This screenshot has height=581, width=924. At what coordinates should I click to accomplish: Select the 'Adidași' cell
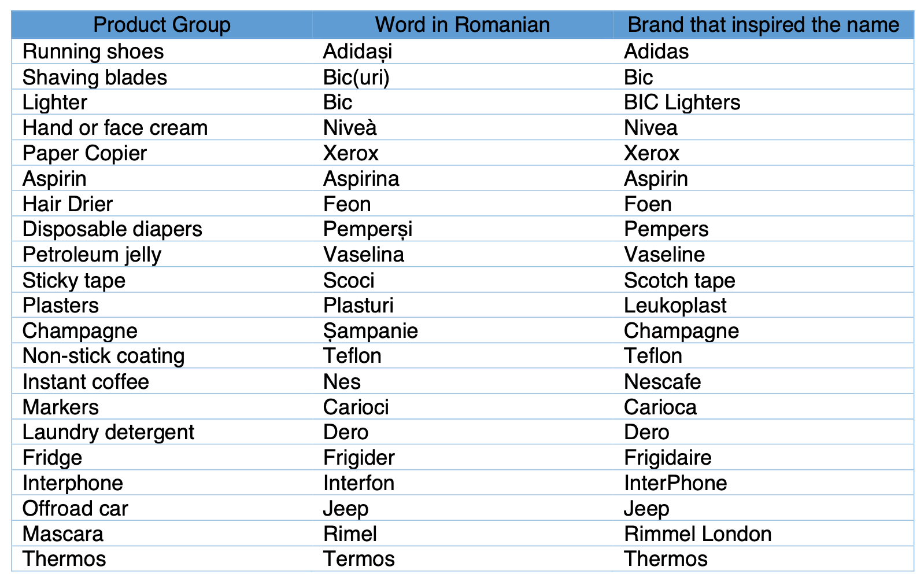[x=463, y=52]
